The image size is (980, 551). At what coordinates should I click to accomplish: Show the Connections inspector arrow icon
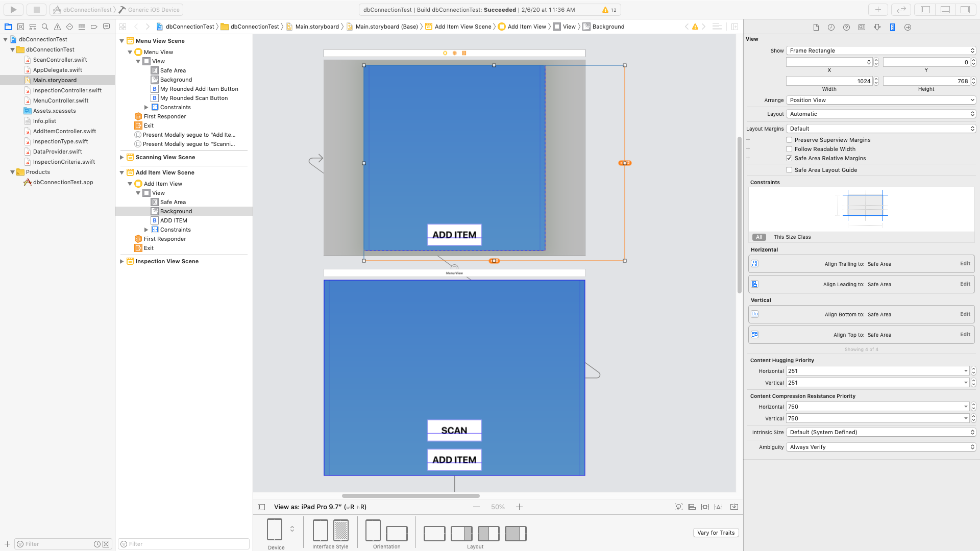pyautogui.click(x=908, y=27)
